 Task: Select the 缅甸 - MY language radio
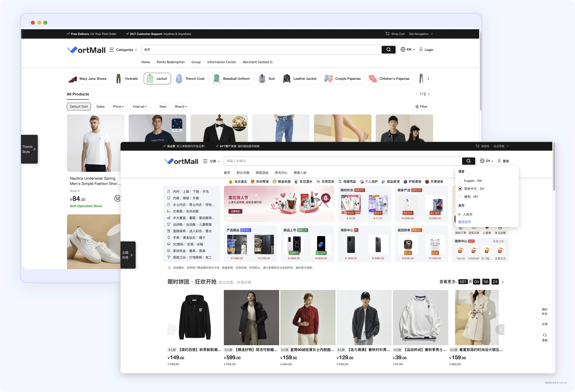click(x=460, y=197)
